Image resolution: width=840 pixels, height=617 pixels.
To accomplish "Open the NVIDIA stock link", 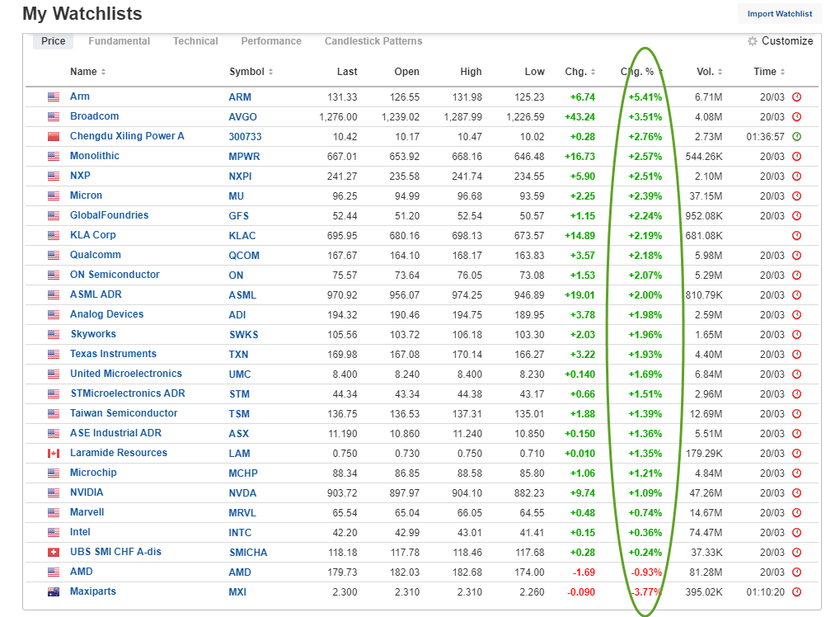I will (x=87, y=492).
